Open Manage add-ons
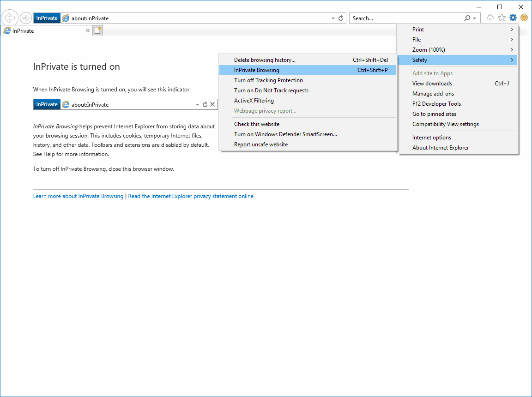The height and width of the screenshot is (397, 532). pyautogui.click(x=457, y=94)
